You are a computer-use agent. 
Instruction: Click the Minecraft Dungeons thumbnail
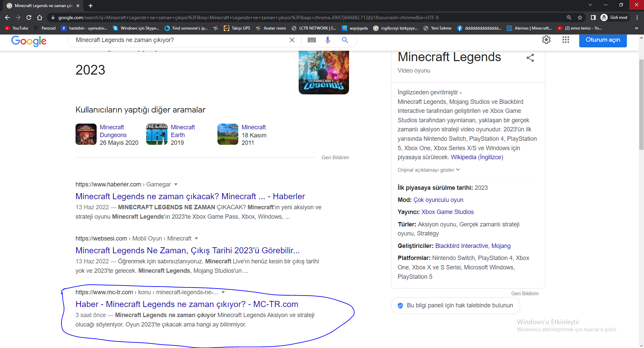(86, 134)
